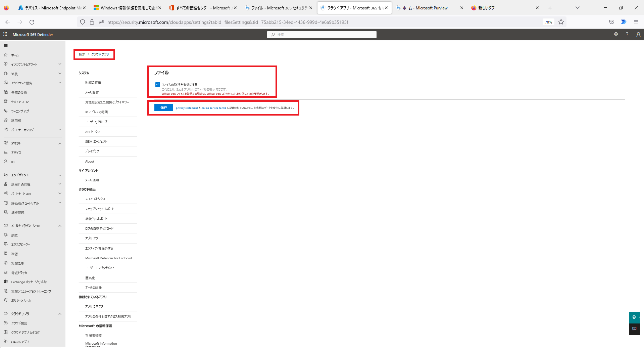Click the 脅威トラッカー chart icon
644x348 pixels.
(6, 272)
